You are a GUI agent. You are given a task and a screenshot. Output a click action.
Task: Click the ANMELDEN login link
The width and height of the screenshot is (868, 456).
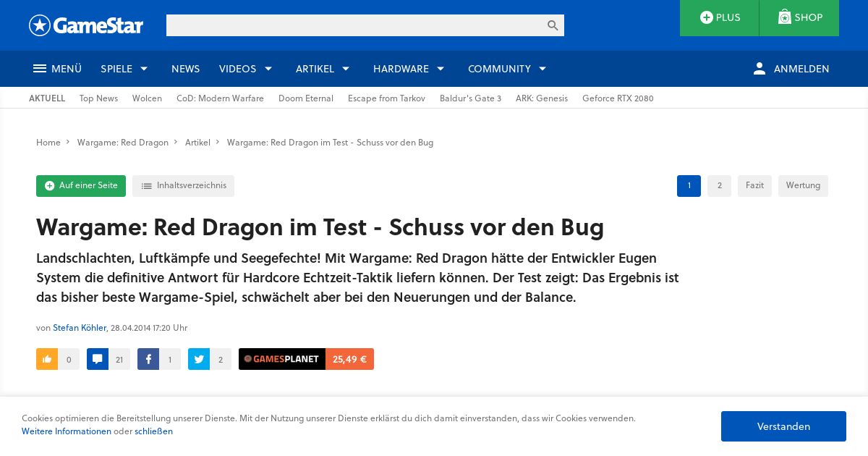pyautogui.click(x=801, y=69)
